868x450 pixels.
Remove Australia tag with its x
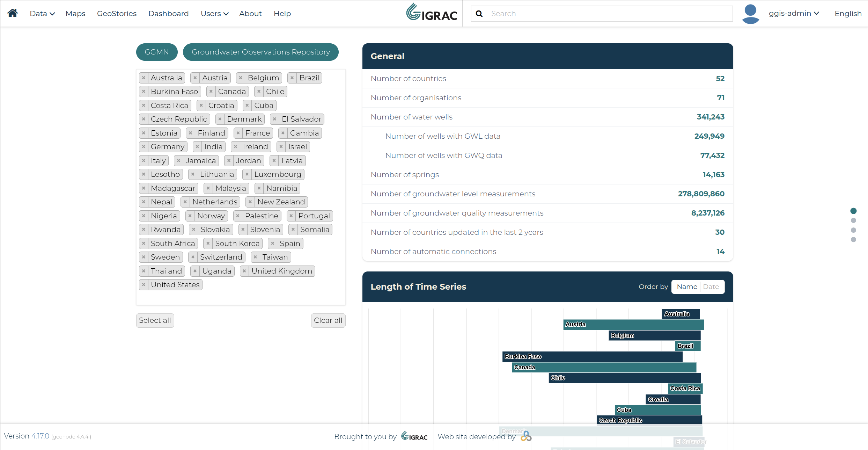144,78
